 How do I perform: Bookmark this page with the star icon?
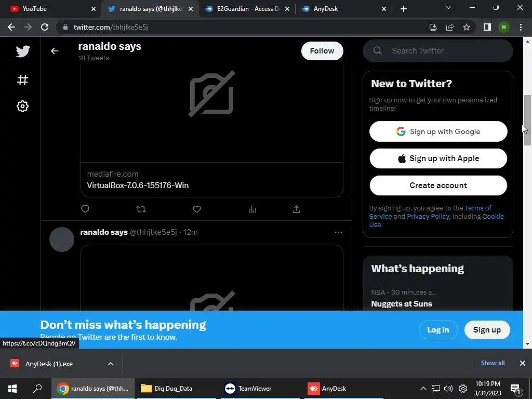tap(467, 27)
